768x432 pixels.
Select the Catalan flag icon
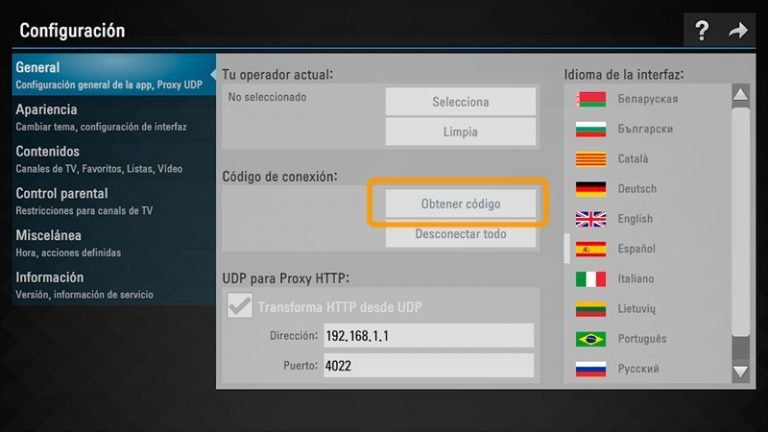(591, 159)
